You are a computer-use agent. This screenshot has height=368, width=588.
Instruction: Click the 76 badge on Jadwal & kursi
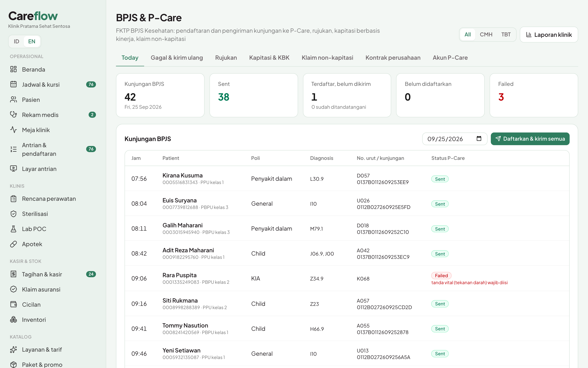click(91, 84)
